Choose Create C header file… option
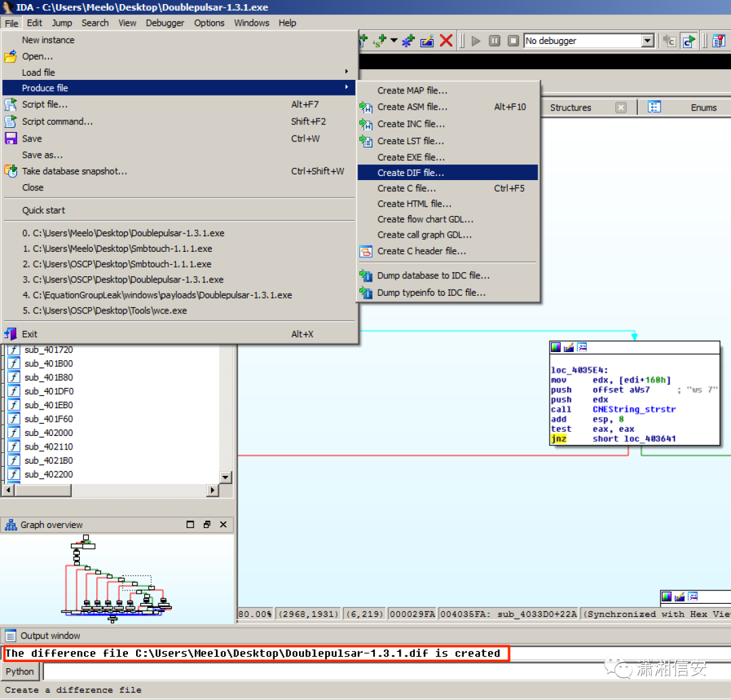Viewport: 731px width, 700px height. 447,251
